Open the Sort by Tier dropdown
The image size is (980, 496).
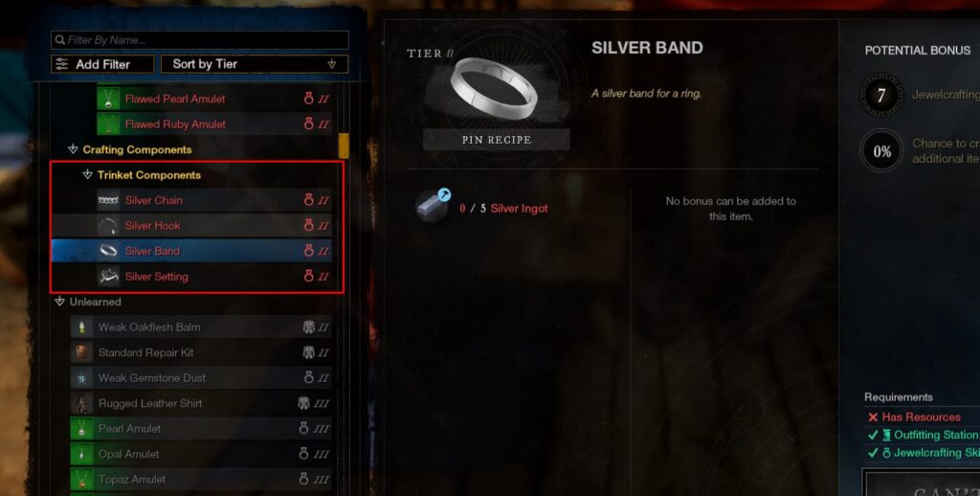point(255,64)
